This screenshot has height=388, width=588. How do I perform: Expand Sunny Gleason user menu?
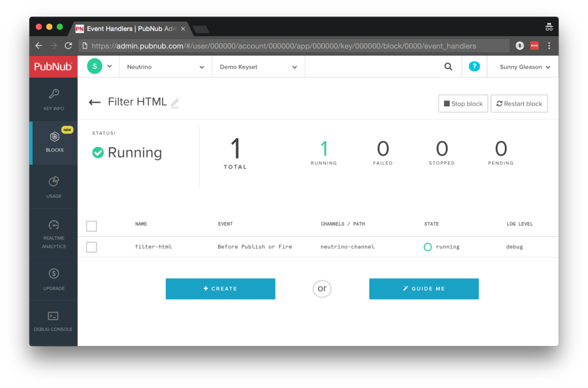coord(525,67)
